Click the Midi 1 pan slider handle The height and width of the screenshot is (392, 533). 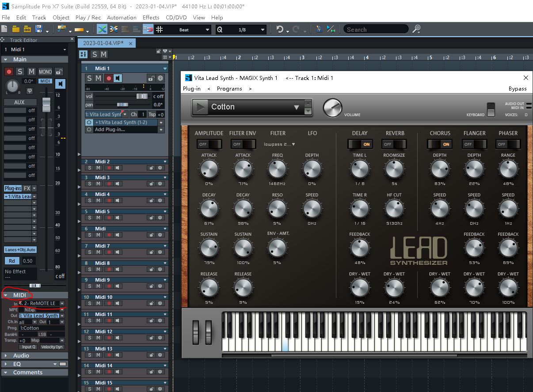(122, 105)
